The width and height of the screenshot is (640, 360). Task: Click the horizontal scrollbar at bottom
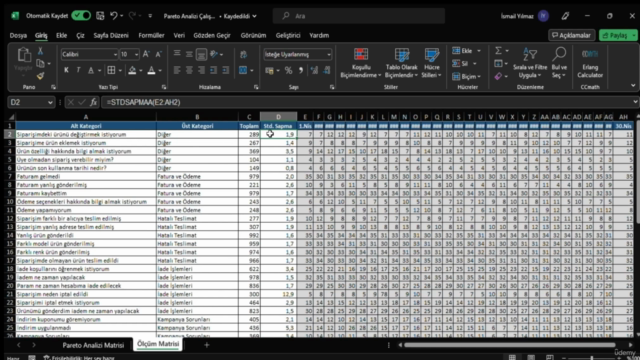point(509,345)
